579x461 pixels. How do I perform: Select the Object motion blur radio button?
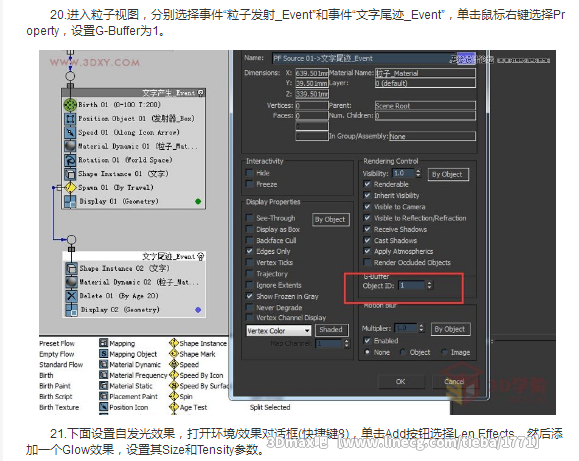[403, 352]
